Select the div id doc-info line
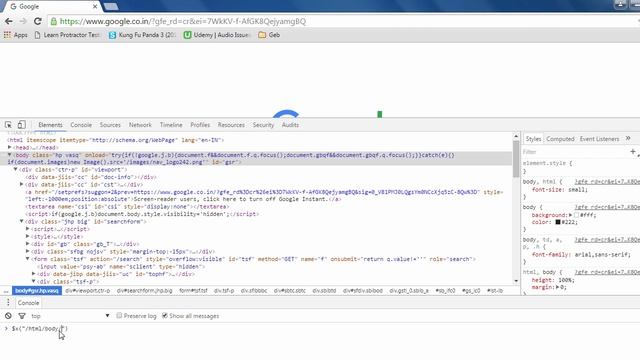The image size is (640, 360). (x=91, y=177)
